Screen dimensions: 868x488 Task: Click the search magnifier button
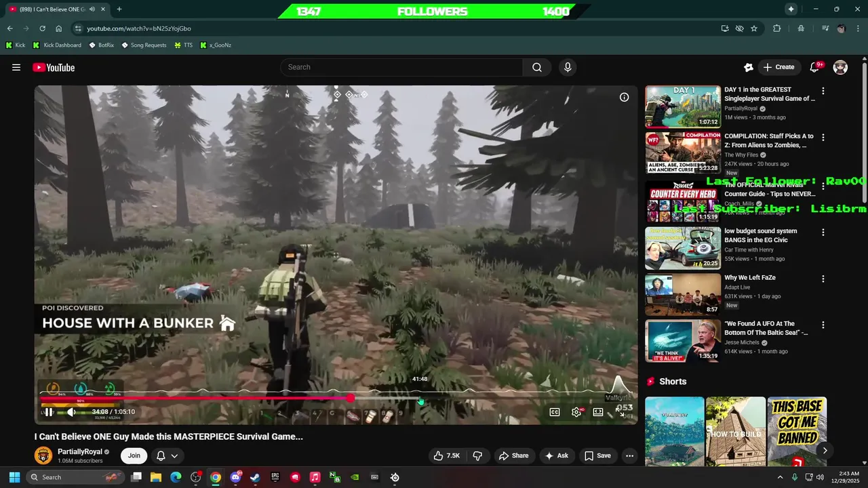coord(537,67)
